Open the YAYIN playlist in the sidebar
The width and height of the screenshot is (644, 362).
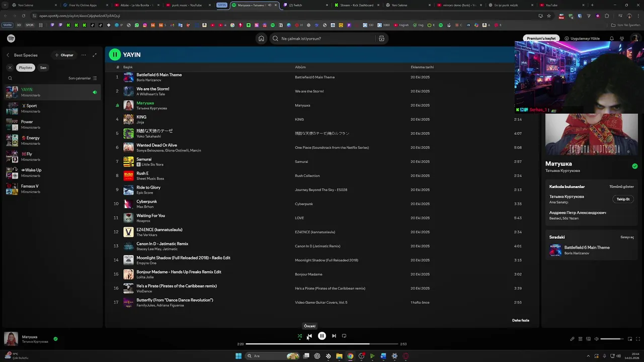click(51, 92)
